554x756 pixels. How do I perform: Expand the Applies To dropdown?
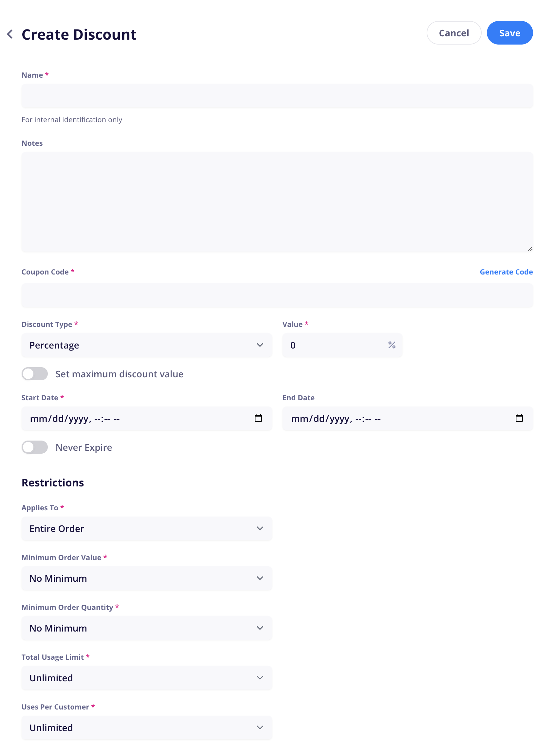tap(147, 528)
